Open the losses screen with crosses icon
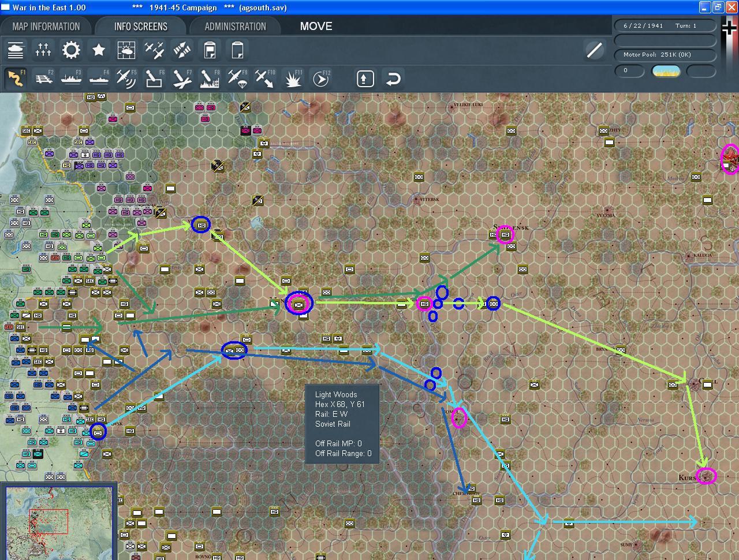The height and width of the screenshot is (560, 739). [x=43, y=50]
